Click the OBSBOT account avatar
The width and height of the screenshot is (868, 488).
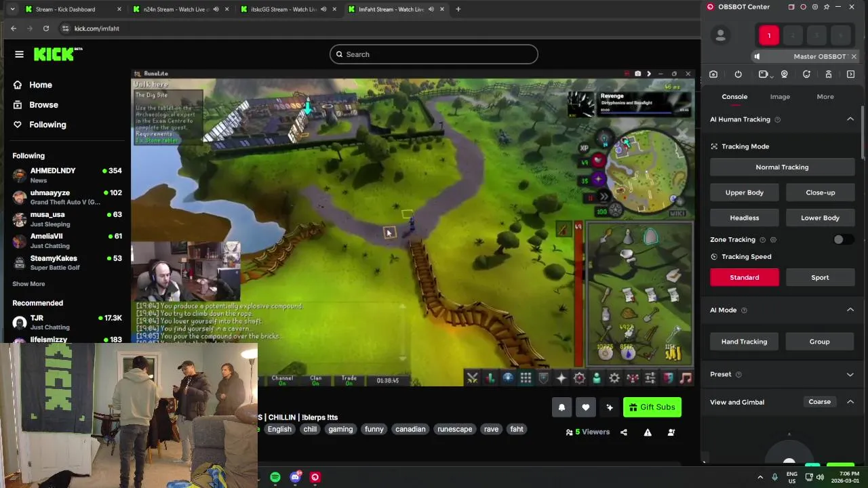[721, 35]
